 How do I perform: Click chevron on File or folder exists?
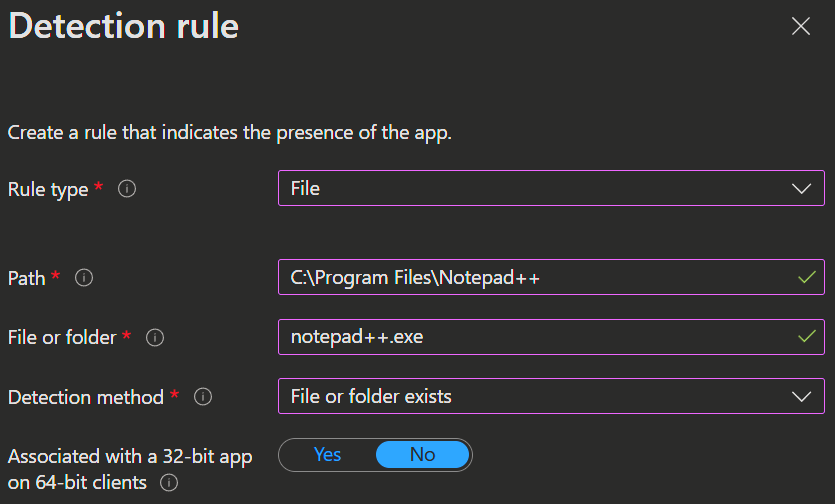point(801,396)
